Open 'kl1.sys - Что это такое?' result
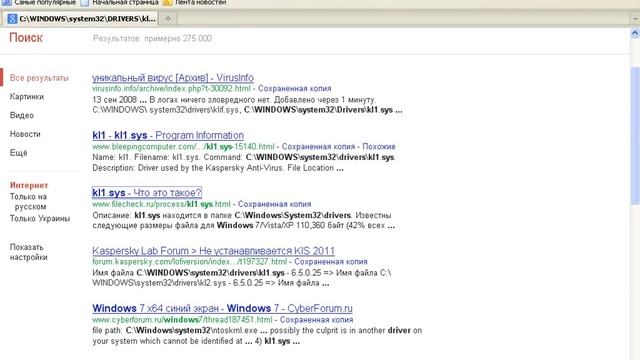The image size is (640, 360). (x=147, y=193)
